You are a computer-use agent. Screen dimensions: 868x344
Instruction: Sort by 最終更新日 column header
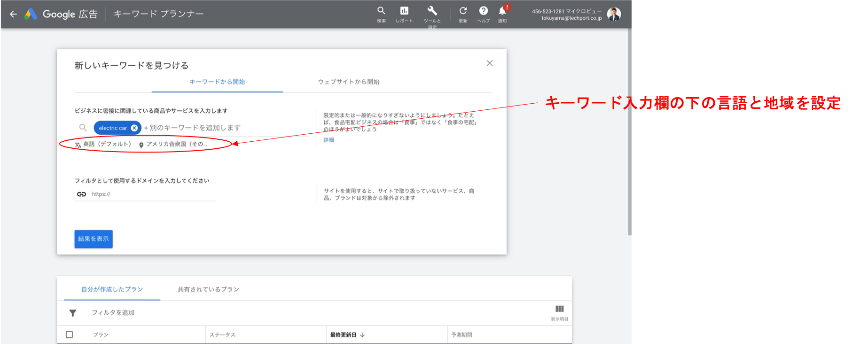point(347,335)
